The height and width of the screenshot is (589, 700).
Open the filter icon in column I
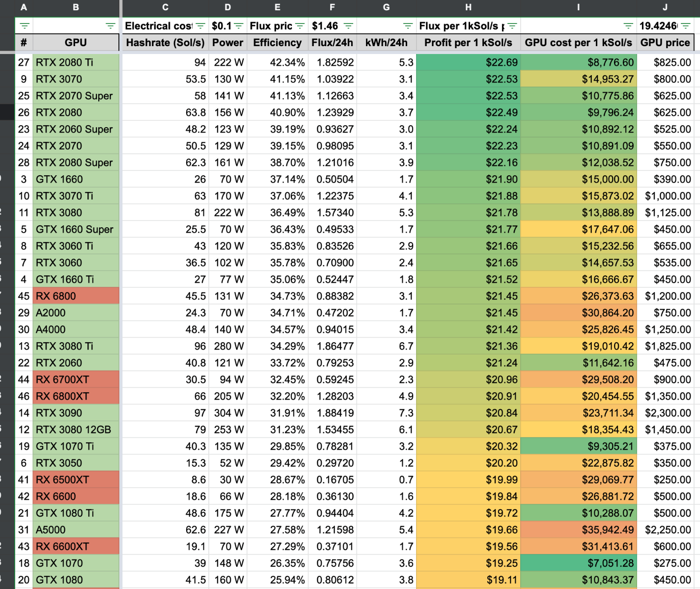[x=628, y=26]
